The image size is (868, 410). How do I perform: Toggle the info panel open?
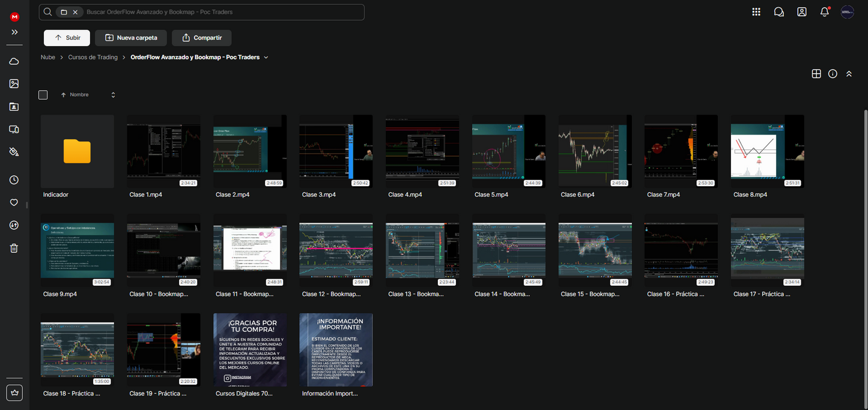tap(833, 73)
